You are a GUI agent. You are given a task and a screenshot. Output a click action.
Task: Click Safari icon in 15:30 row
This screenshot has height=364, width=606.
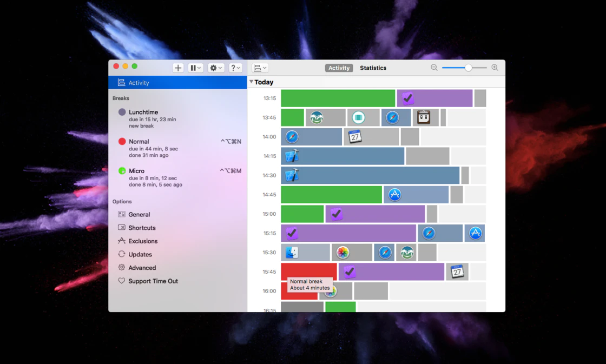pos(385,253)
